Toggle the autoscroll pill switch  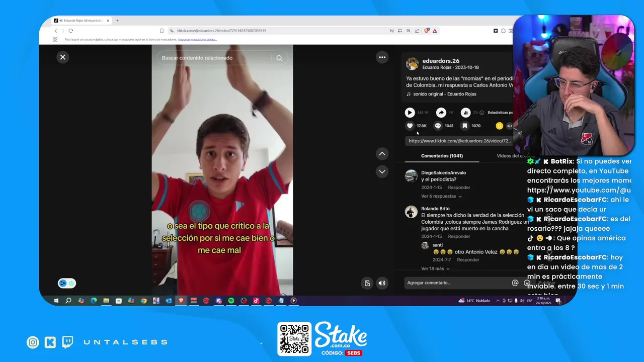pyautogui.click(x=67, y=283)
